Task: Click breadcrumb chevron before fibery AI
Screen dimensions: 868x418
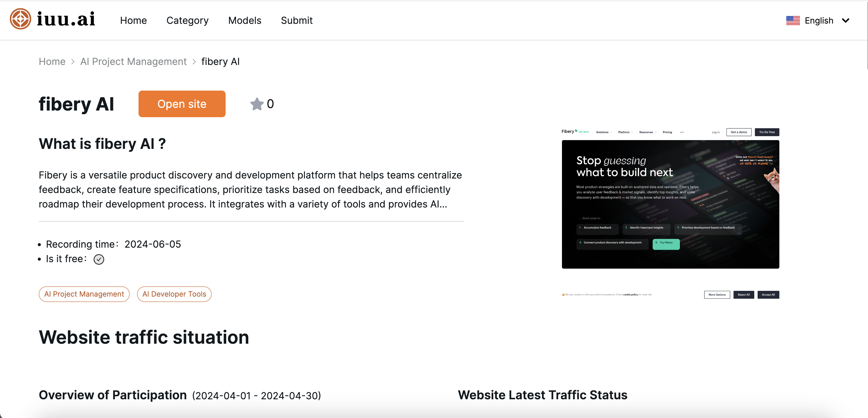Action: [x=194, y=62]
